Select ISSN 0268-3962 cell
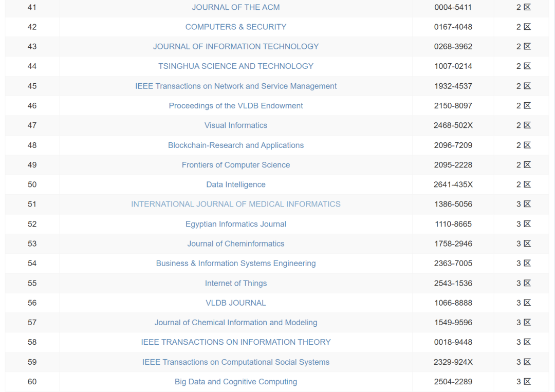555x392 pixels. click(453, 47)
